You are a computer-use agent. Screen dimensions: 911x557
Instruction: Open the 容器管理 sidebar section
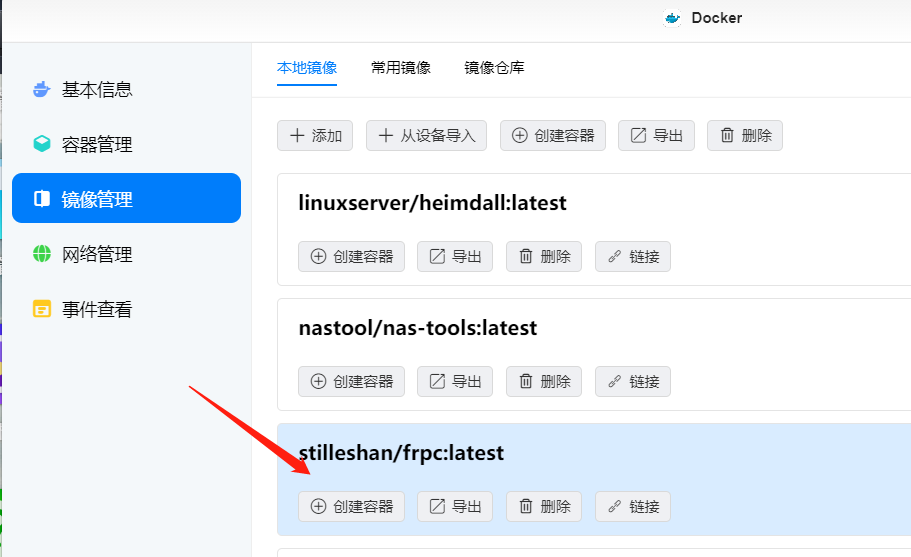click(x=126, y=144)
